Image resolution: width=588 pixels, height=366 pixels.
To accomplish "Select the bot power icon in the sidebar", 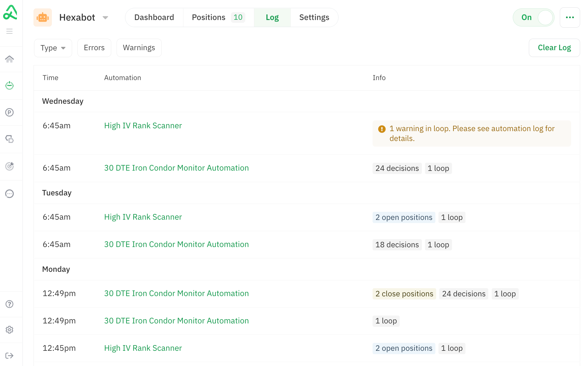I will click(10, 85).
